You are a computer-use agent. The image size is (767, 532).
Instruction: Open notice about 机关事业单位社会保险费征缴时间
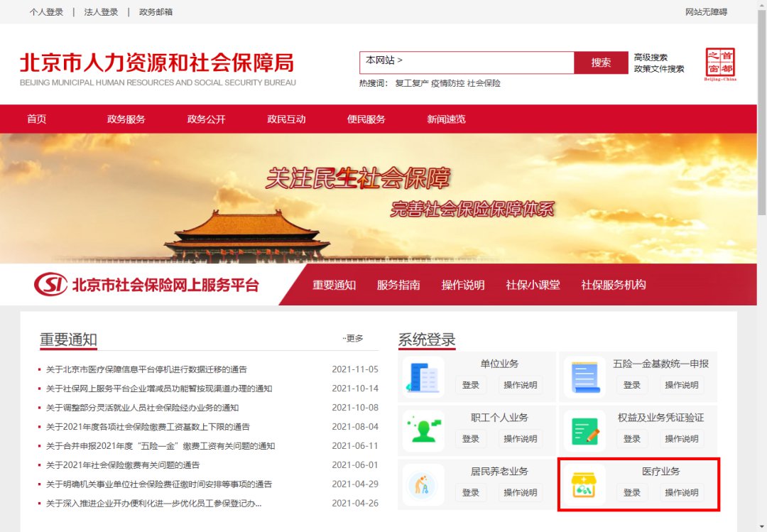point(159,484)
